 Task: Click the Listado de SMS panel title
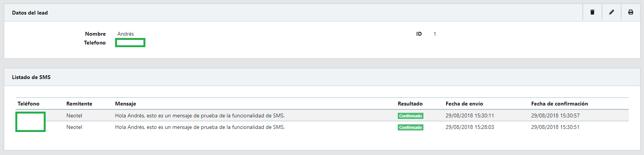point(31,77)
